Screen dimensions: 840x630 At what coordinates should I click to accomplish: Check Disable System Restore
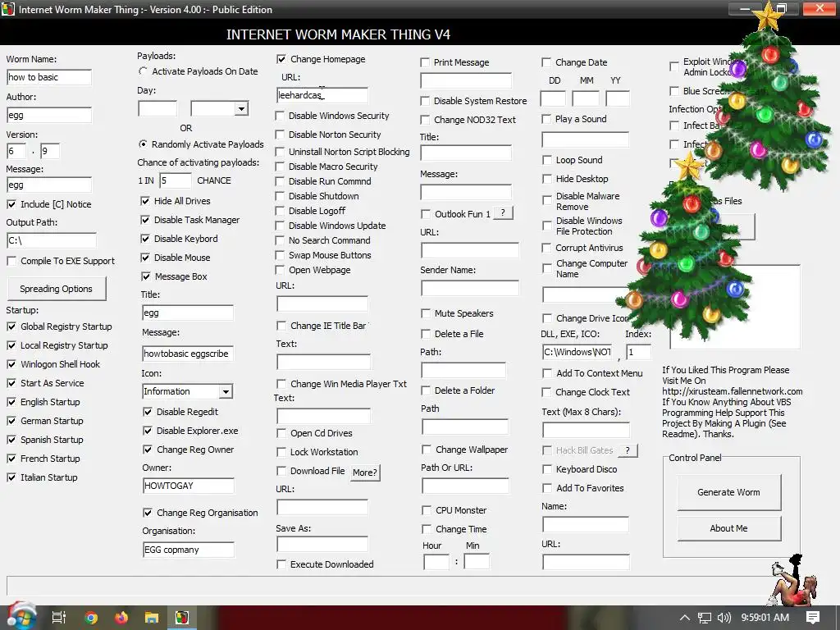(x=425, y=101)
